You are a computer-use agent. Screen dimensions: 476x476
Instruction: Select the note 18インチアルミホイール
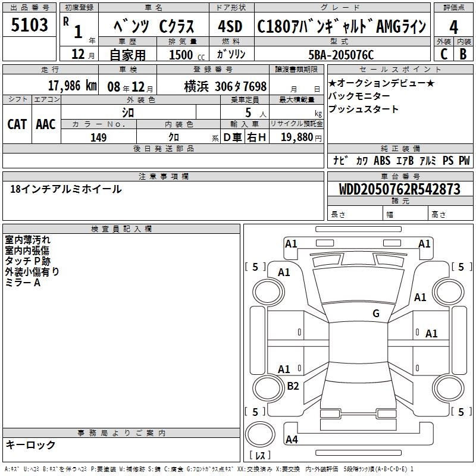66,189
